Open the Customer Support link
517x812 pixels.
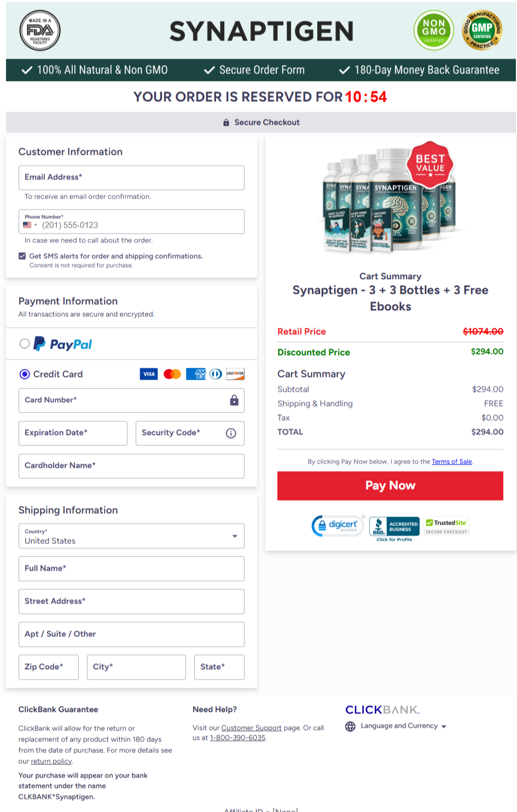[251, 728]
